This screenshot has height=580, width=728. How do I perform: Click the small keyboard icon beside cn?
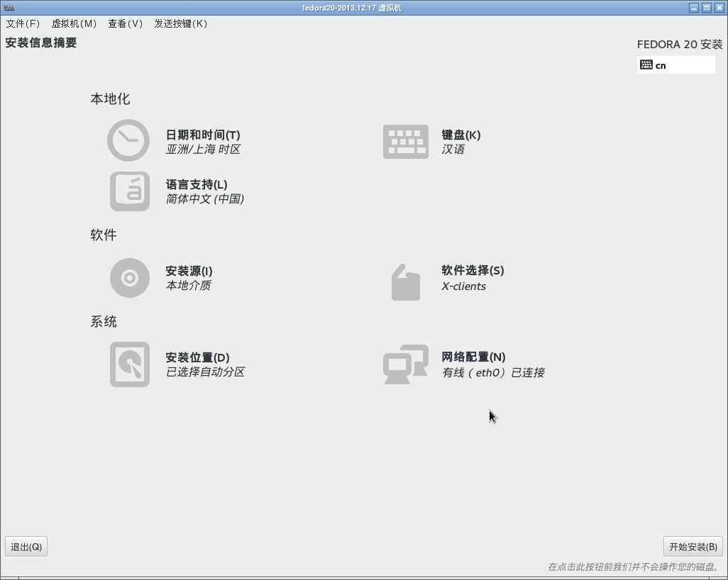tap(646, 65)
